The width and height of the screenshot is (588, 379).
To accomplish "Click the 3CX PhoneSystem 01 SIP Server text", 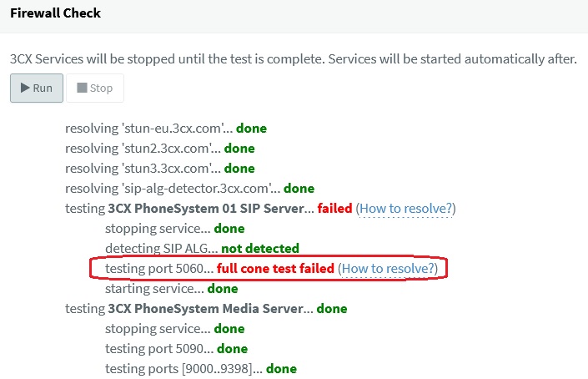I will click(x=206, y=208).
